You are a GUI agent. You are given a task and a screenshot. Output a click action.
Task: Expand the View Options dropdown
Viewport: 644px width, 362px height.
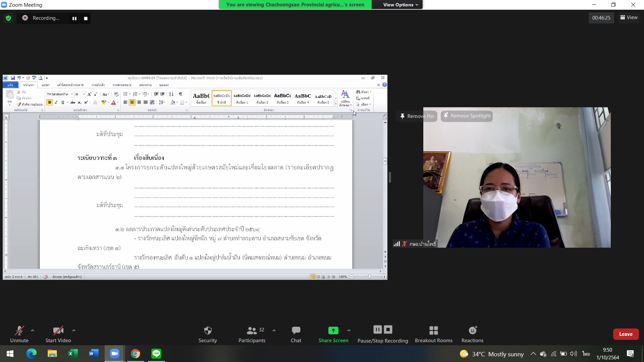pyautogui.click(x=400, y=5)
